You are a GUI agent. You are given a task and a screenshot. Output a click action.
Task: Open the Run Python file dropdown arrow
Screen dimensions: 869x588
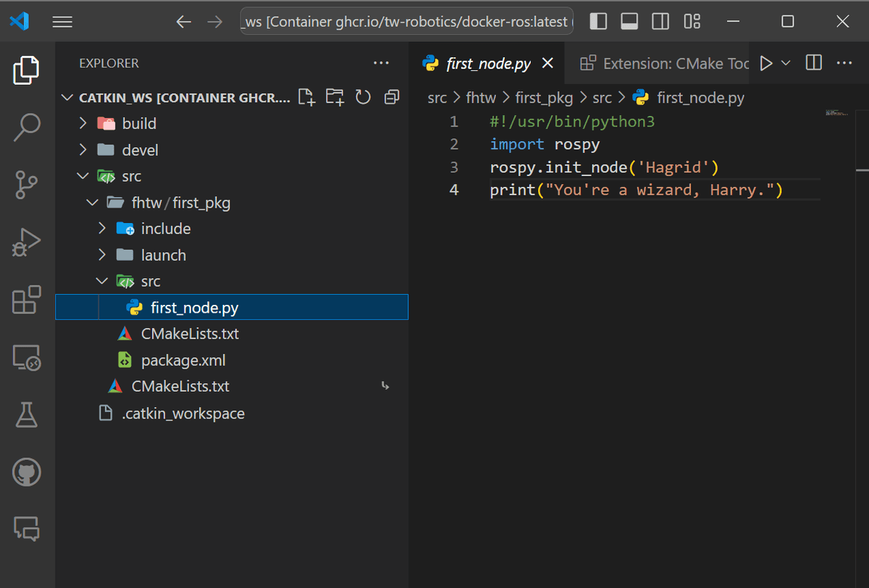pos(786,64)
